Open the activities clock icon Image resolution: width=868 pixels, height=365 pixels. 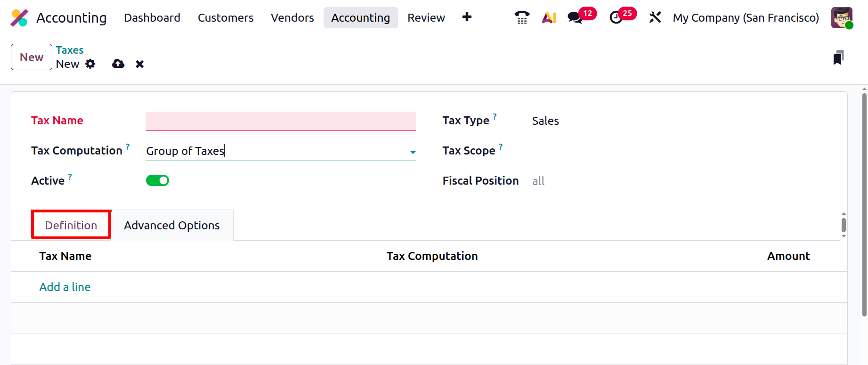pyautogui.click(x=616, y=17)
